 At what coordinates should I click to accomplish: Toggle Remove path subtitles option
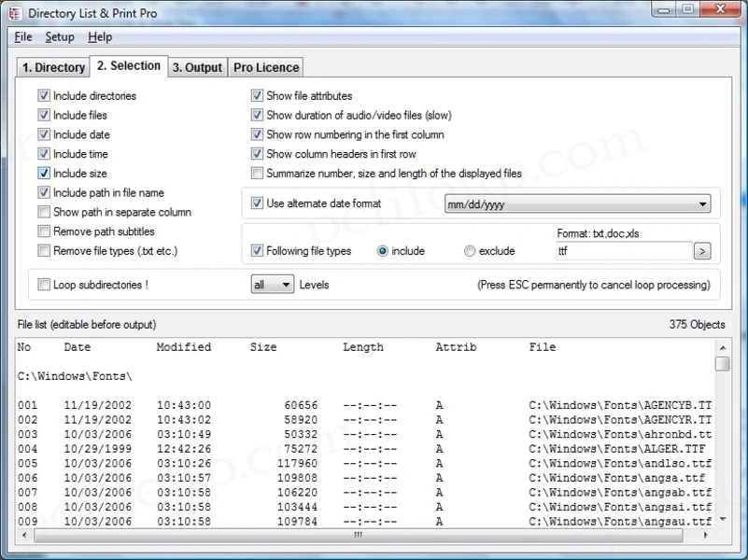(43, 231)
